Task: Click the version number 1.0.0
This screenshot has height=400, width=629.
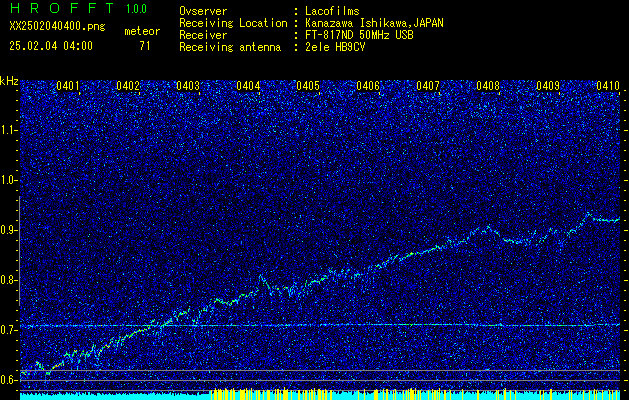Action: pos(136,9)
